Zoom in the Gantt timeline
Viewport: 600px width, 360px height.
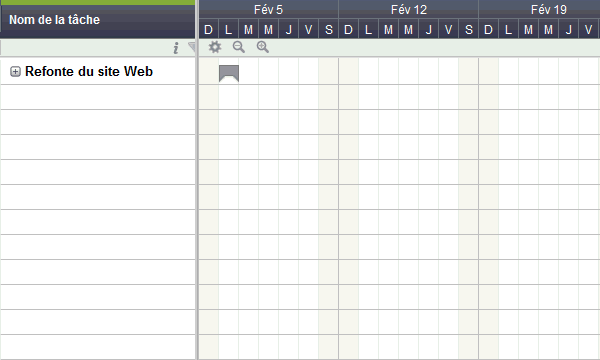point(262,47)
